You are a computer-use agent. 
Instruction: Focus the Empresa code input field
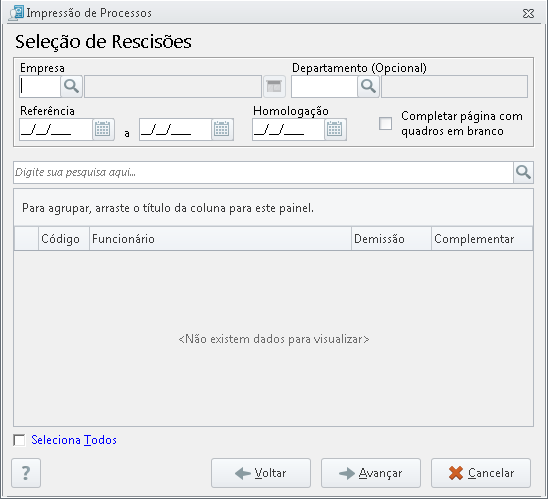(x=40, y=86)
